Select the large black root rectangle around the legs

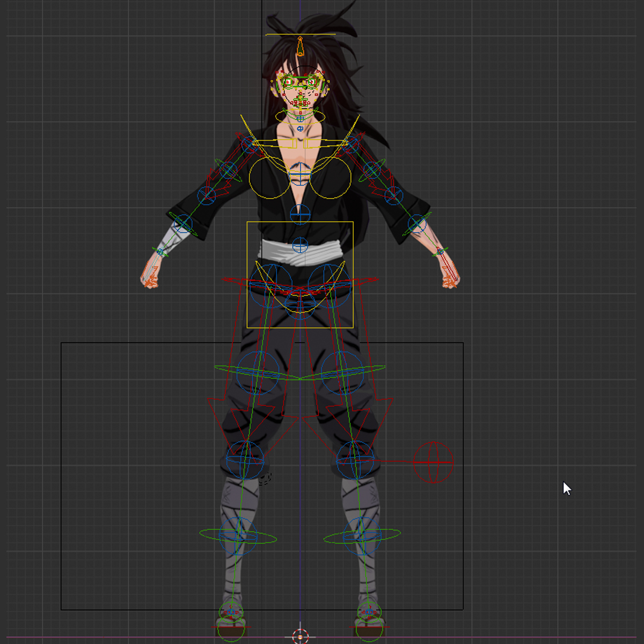pyautogui.click(x=62, y=472)
